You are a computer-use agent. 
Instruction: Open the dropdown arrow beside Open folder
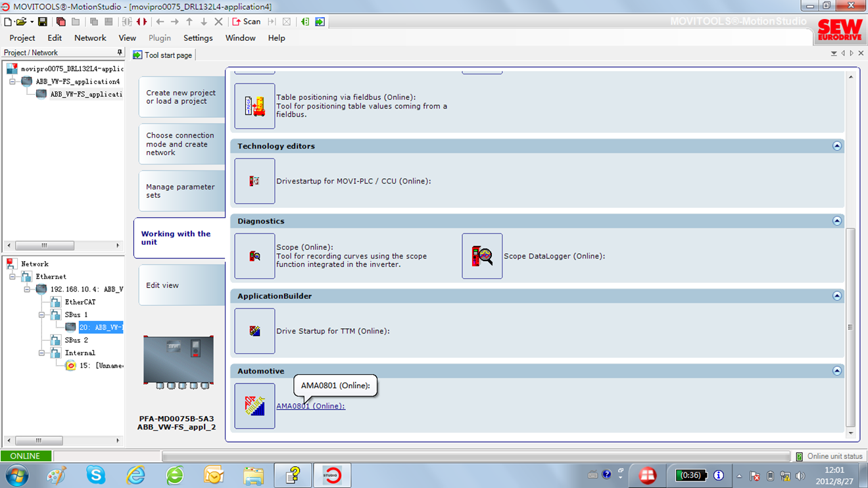click(x=32, y=22)
